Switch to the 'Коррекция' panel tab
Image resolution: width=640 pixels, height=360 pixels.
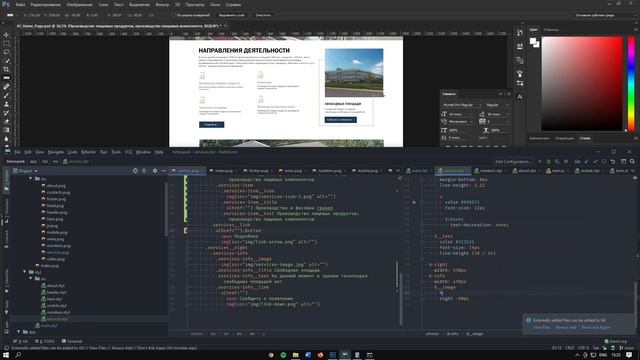564,138
